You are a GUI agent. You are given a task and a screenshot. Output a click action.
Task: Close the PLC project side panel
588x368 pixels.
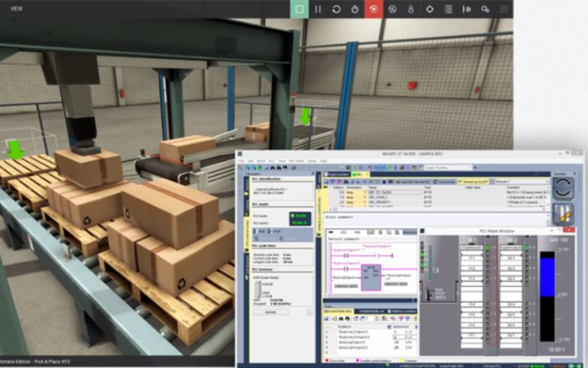coord(312,174)
